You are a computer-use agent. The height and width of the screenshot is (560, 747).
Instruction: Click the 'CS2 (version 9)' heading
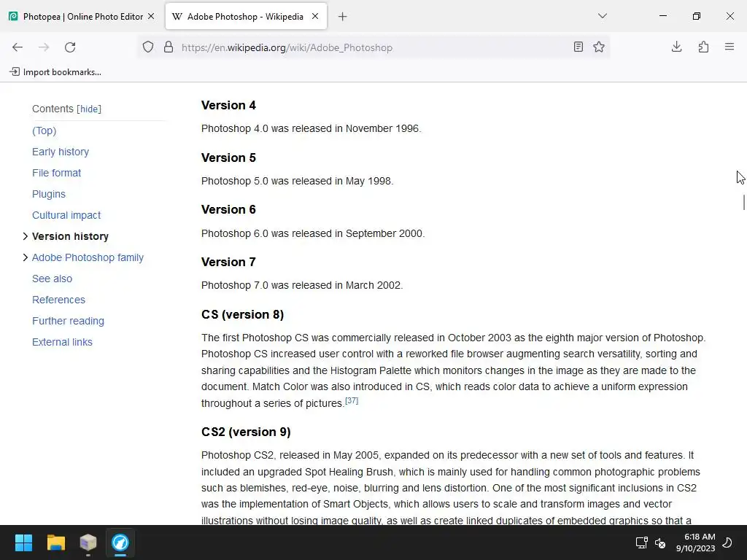click(x=246, y=432)
